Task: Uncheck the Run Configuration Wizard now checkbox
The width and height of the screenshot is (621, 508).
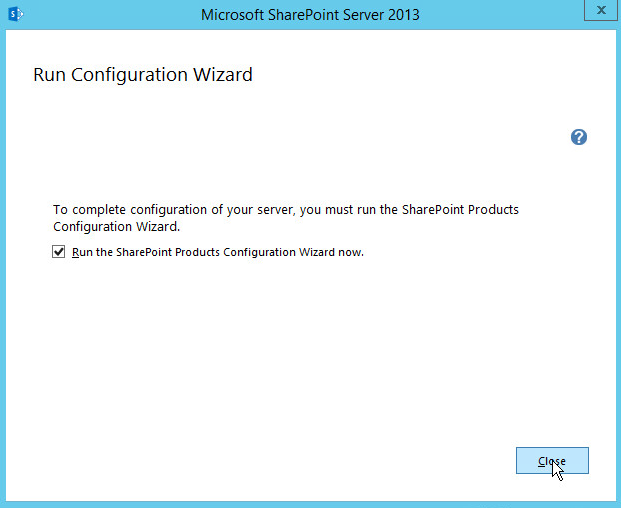Action: tap(59, 253)
